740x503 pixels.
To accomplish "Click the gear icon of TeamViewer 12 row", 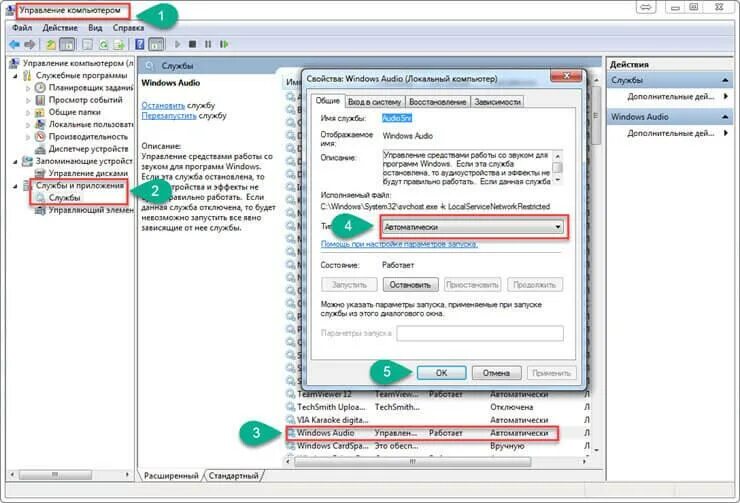I will [291, 394].
